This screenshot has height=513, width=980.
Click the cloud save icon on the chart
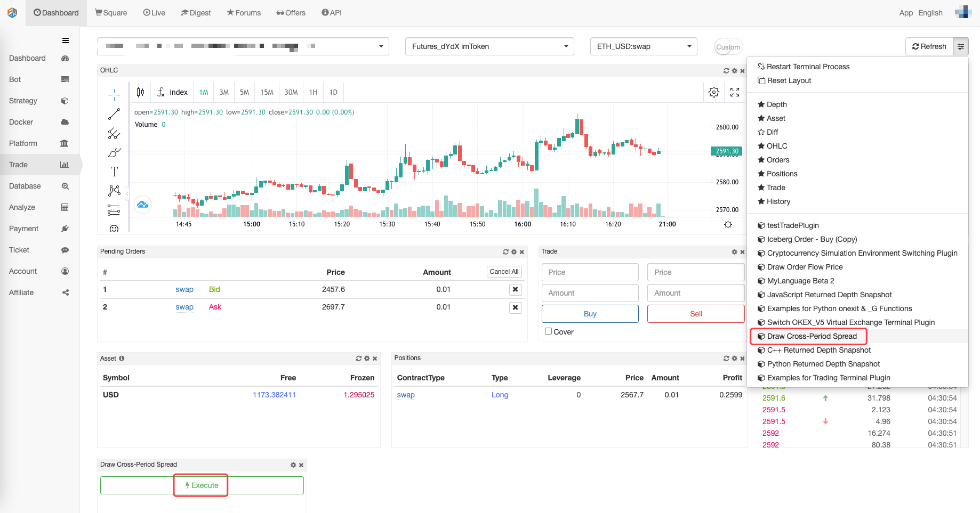[142, 205]
